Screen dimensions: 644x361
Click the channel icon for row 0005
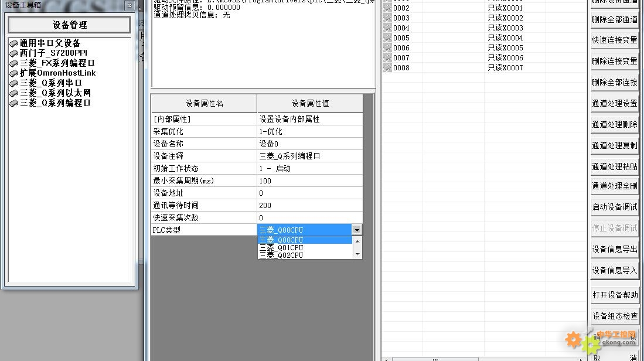pyautogui.click(x=387, y=38)
